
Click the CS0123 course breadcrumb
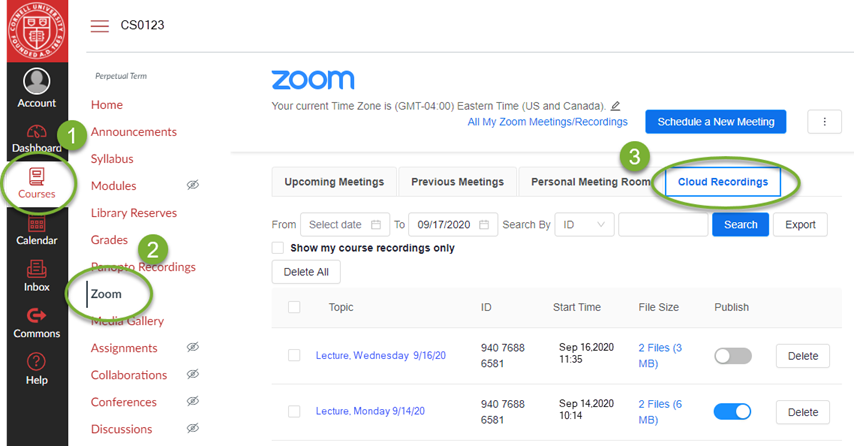(x=142, y=25)
